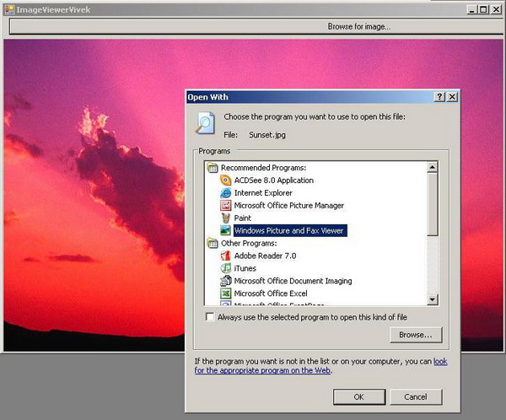Click the Microsoft Office Document Imaging icon
Viewport: 506px width, 420px height.
coord(225,281)
